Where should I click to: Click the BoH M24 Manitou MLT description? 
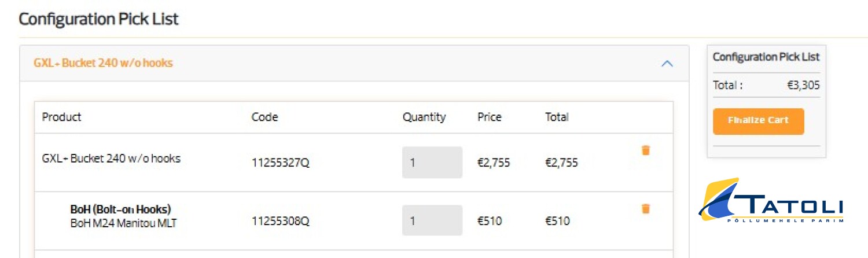123,223
